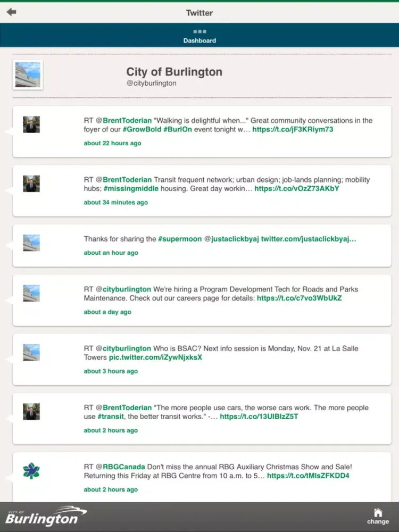Select the @cityburlington handle under profile name
The width and height of the screenshot is (399, 532).
(151, 83)
